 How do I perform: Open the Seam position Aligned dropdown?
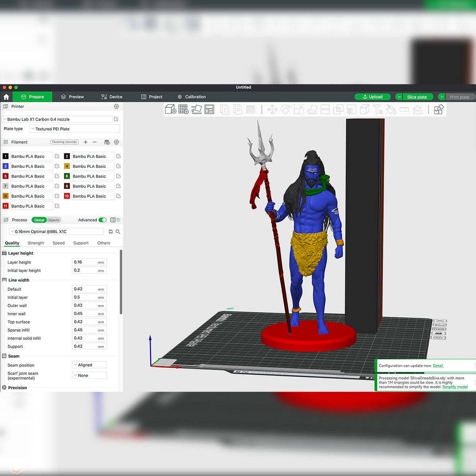(x=90, y=365)
